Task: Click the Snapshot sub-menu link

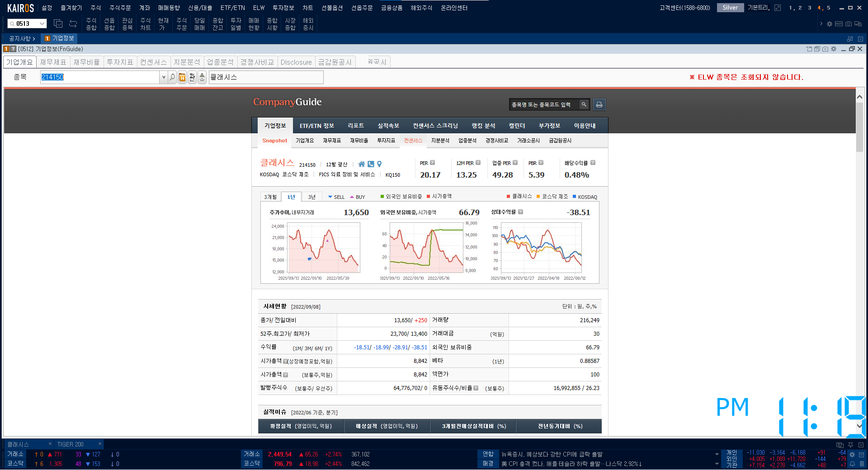Action: (275, 141)
